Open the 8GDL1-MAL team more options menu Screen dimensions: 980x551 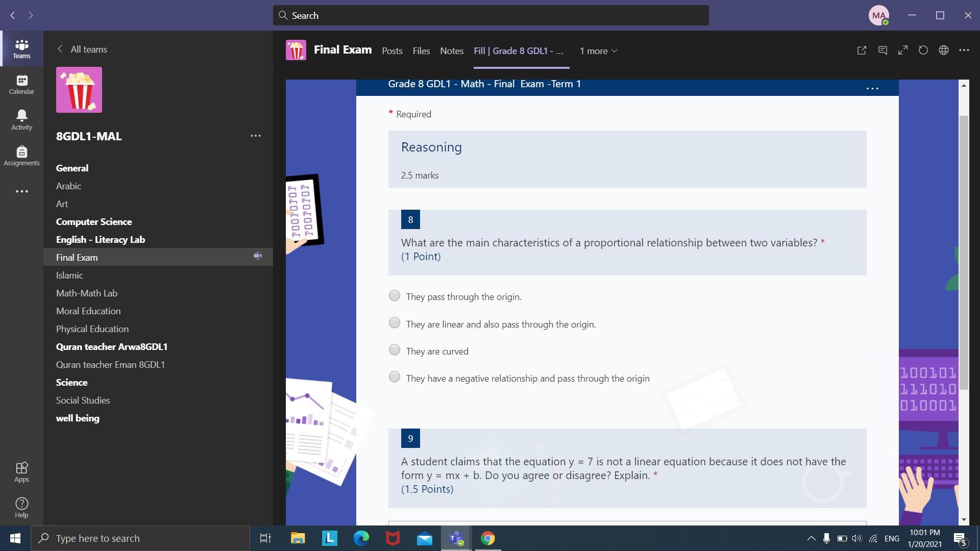click(256, 136)
